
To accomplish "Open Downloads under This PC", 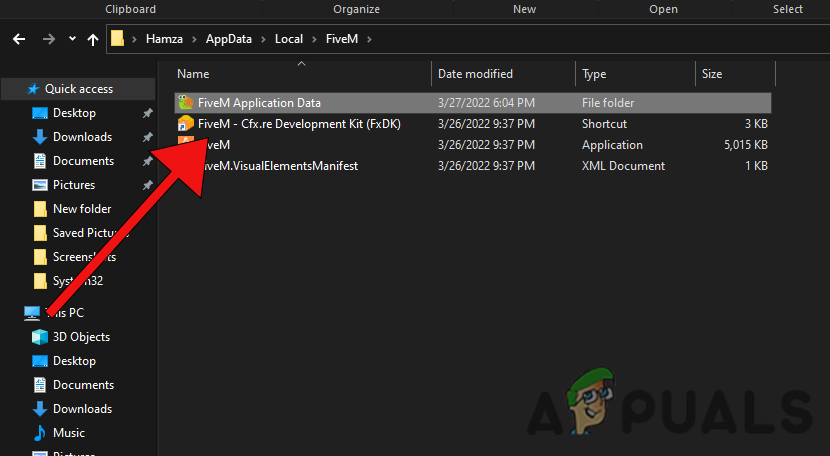I will pos(82,409).
